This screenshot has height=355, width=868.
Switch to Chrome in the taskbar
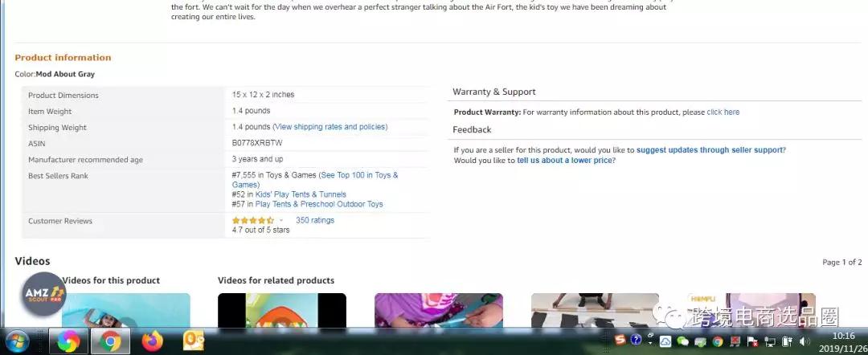tap(110, 341)
